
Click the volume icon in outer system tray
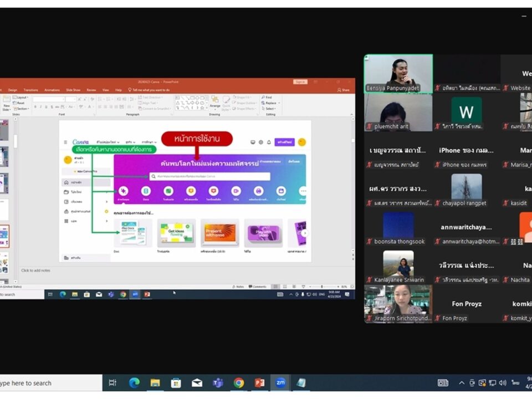(503, 383)
